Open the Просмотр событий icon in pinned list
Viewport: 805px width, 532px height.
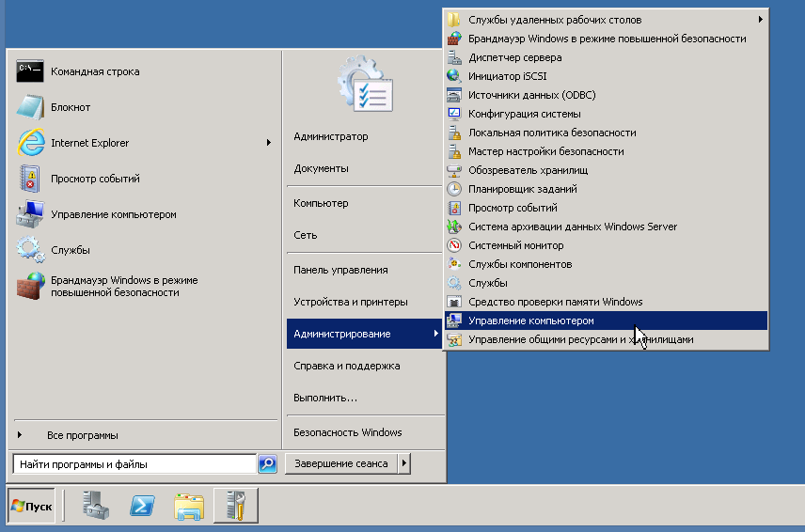[x=30, y=179]
